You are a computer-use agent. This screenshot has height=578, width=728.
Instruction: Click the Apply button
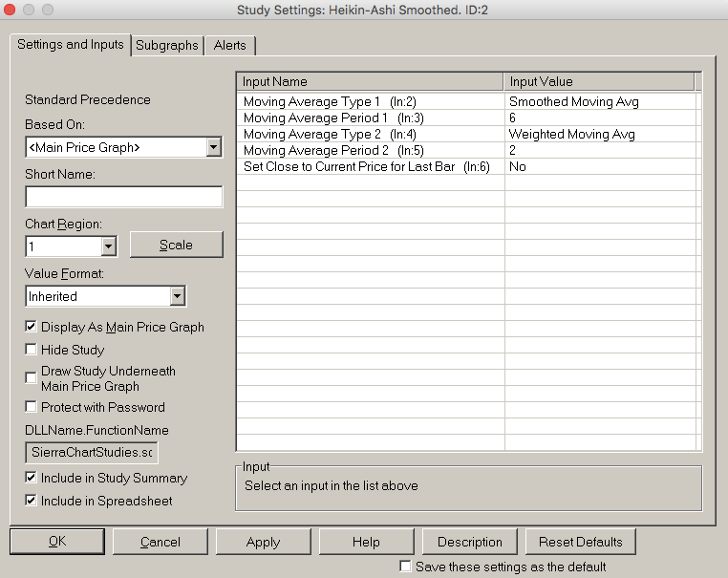coord(263,542)
